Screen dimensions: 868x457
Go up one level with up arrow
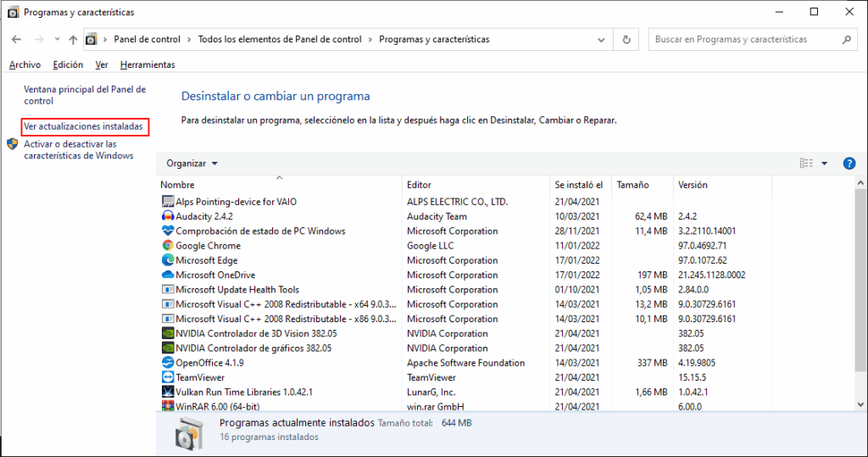coord(73,39)
